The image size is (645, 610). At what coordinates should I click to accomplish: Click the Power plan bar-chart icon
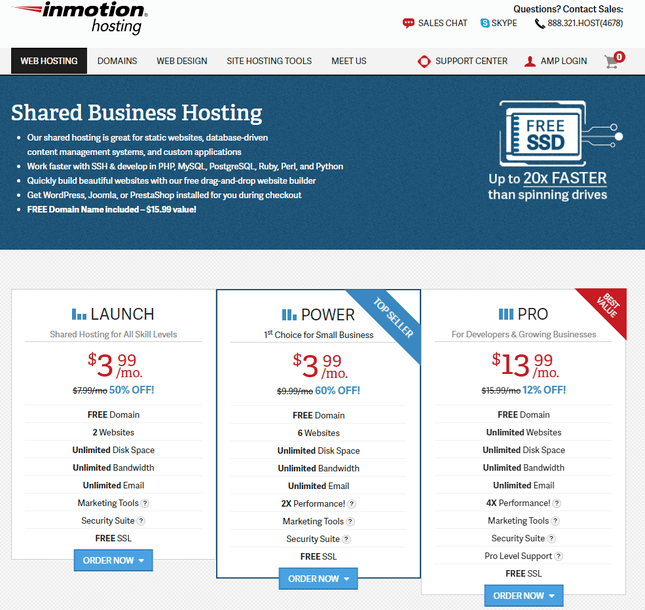289,315
